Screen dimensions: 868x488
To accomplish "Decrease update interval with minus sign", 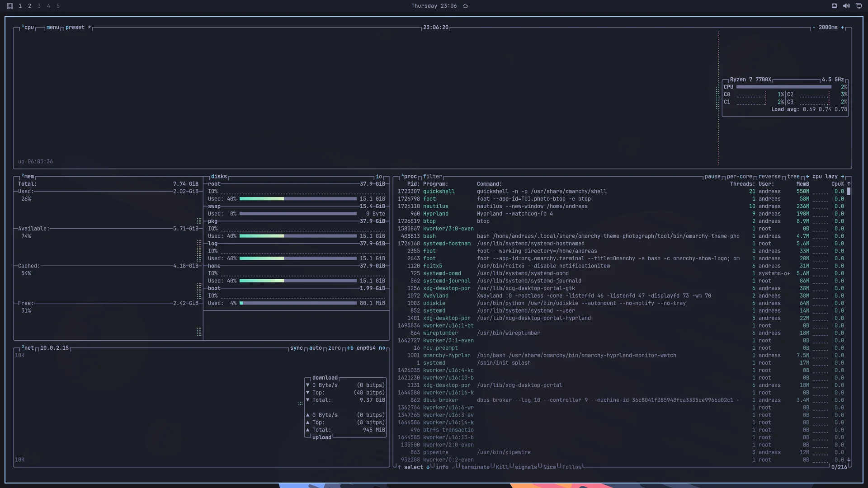I will point(814,28).
